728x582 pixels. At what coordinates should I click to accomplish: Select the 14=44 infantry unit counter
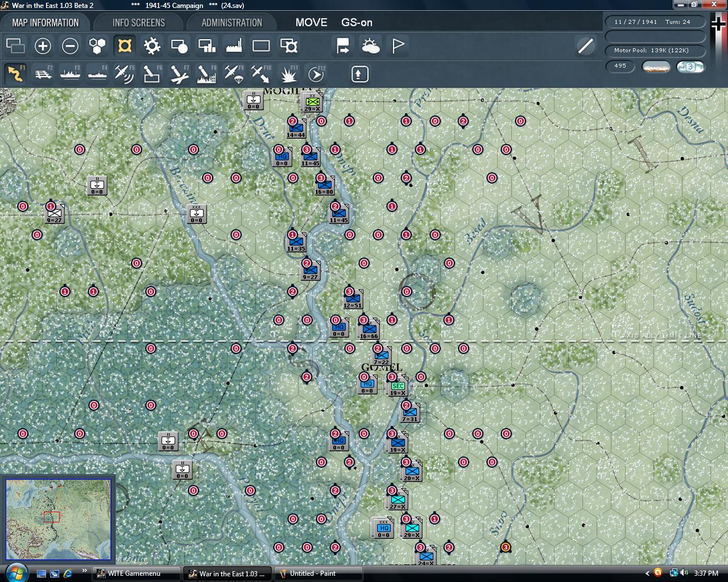(x=296, y=129)
